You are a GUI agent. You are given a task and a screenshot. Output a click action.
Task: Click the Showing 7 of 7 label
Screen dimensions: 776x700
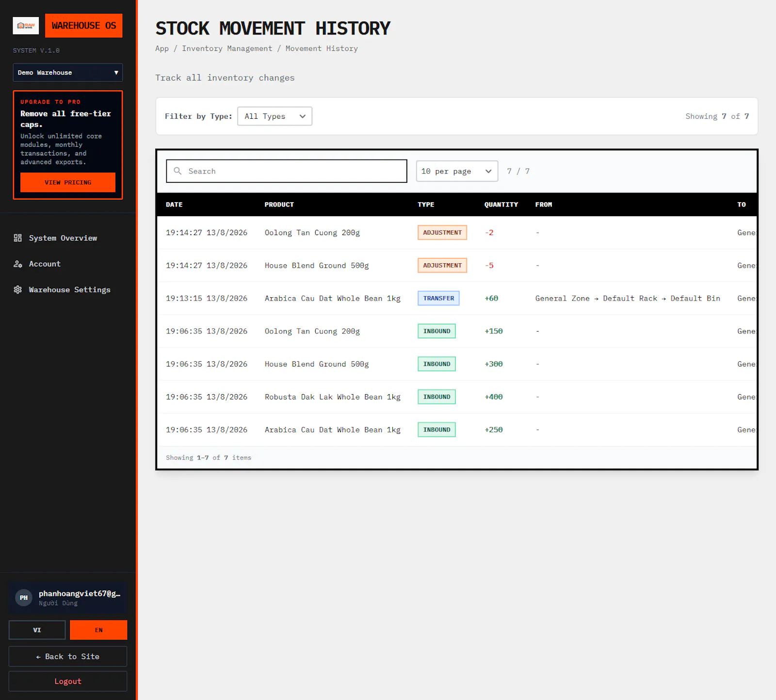click(717, 116)
